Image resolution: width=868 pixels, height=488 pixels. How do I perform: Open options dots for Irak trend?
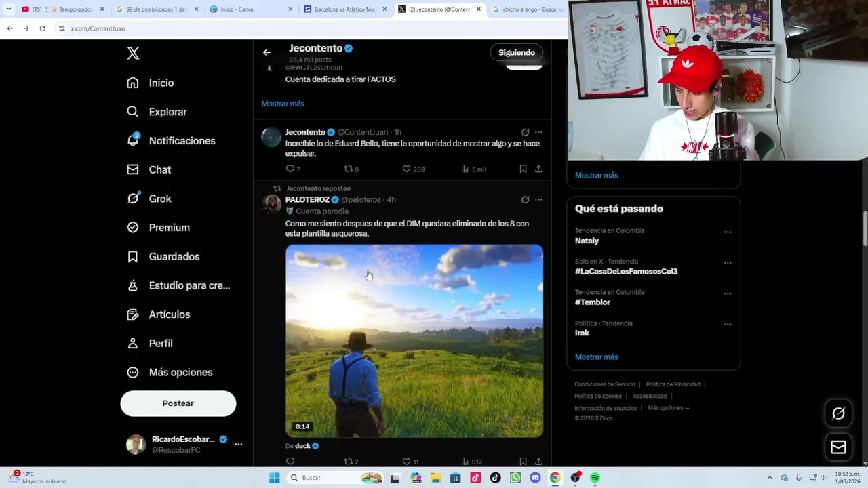click(x=728, y=325)
